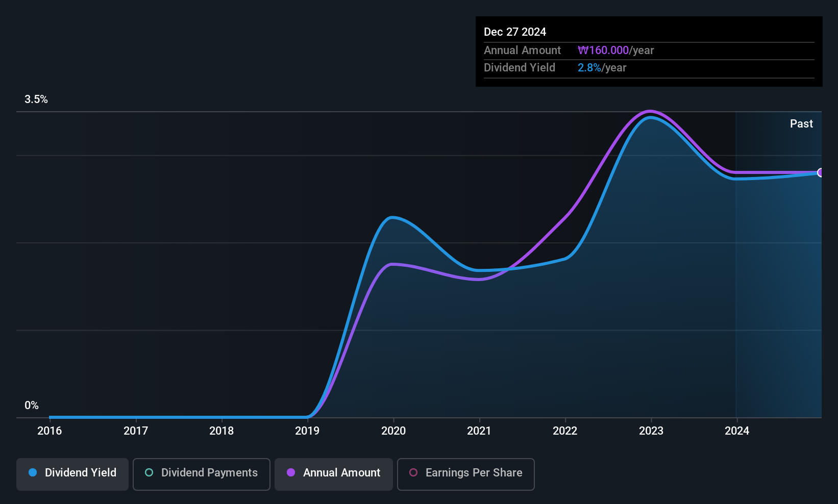Image resolution: width=838 pixels, height=504 pixels.
Task: Show the Earnings Per Share series
Action: pyautogui.click(x=465, y=474)
